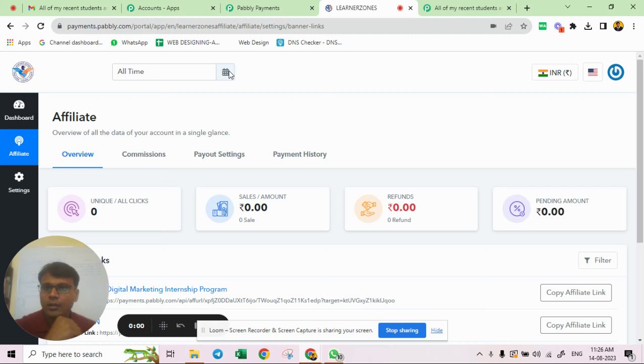Open Windows Start menu
The image size is (644, 364).
tap(11, 354)
